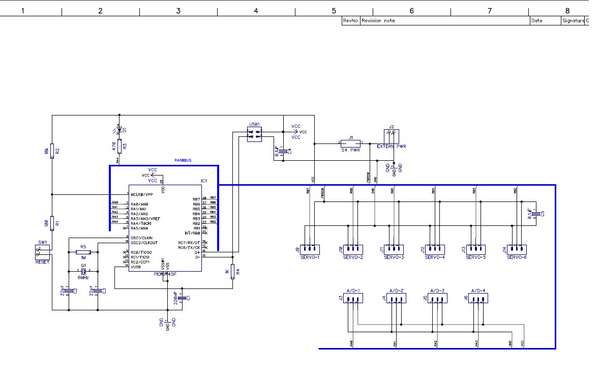Screen dimensions: 600x378
Task: Select the LED symbol above R3
Action: pyautogui.click(x=119, y=129)
